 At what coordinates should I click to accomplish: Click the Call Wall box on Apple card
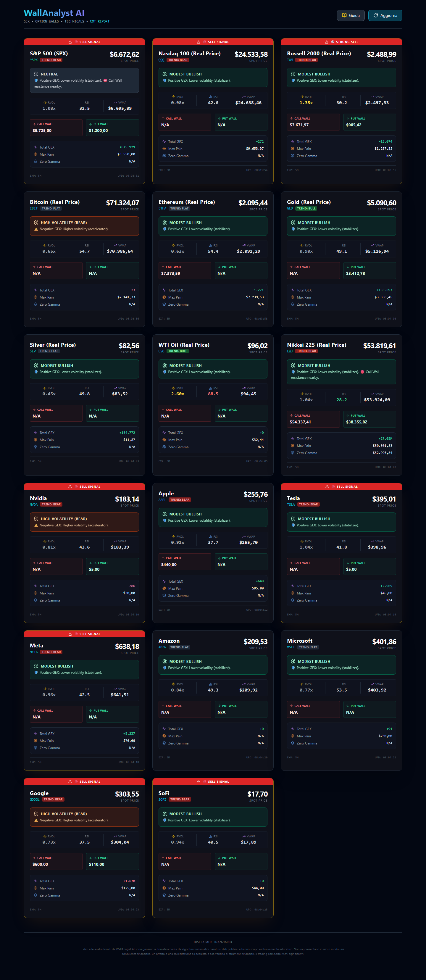[185, 562]
